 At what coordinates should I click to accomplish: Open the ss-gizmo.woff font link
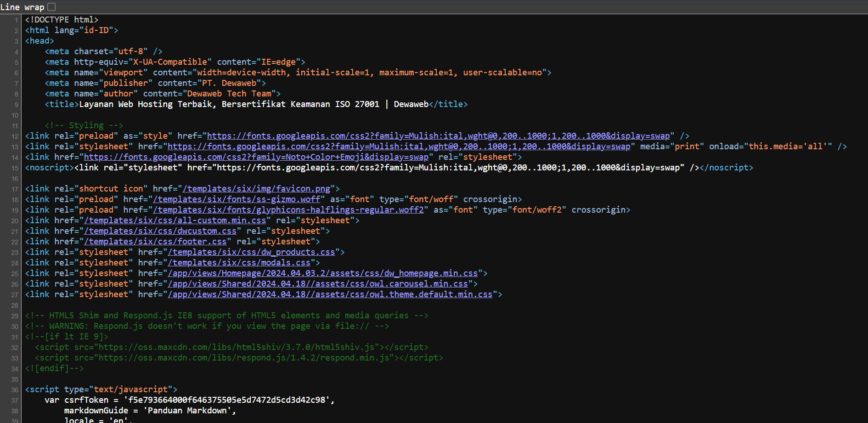click(x=237, y=199)
